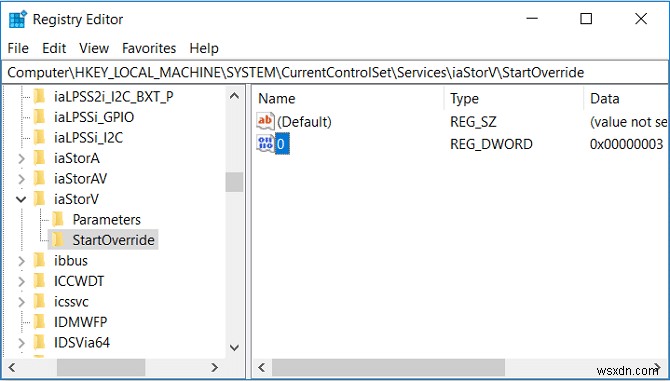Select the IDMWFP key

81,322
